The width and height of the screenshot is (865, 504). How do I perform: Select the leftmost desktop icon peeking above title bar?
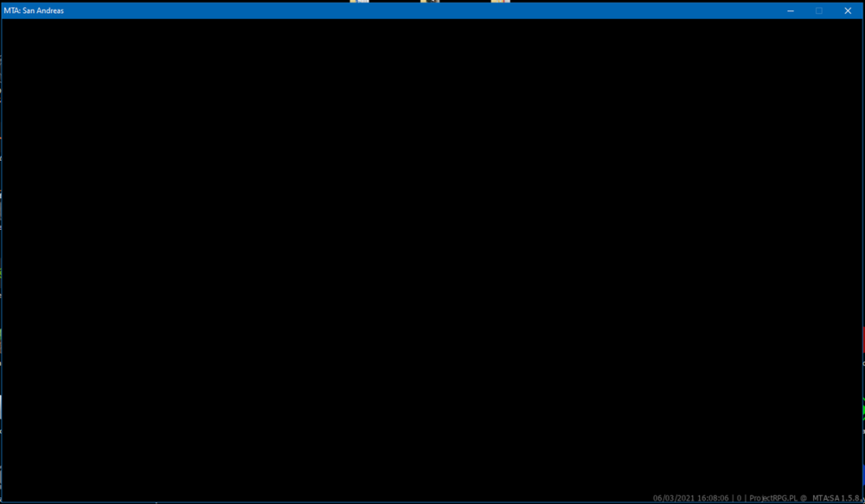359,1
